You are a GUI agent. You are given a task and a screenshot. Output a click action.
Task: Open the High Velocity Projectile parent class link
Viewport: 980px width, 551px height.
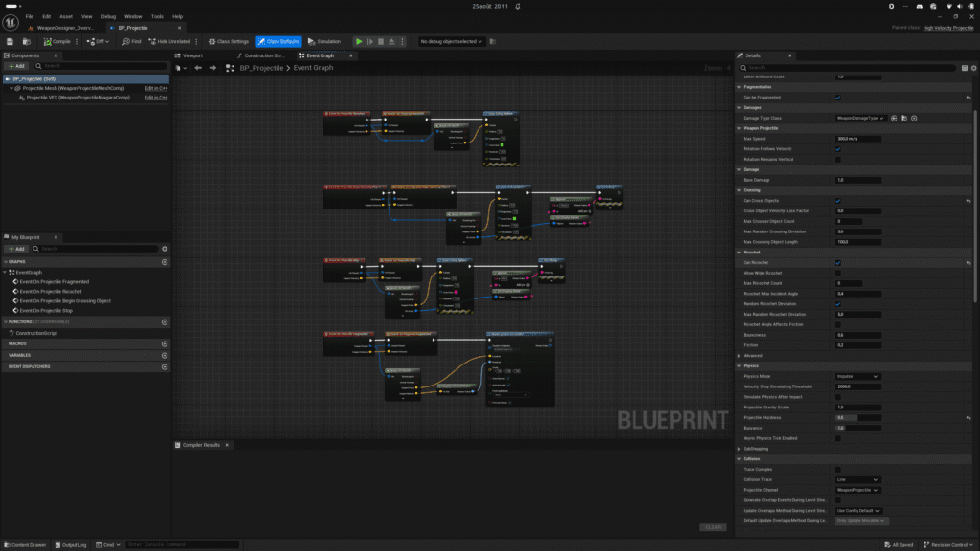(x=948, y=28)
